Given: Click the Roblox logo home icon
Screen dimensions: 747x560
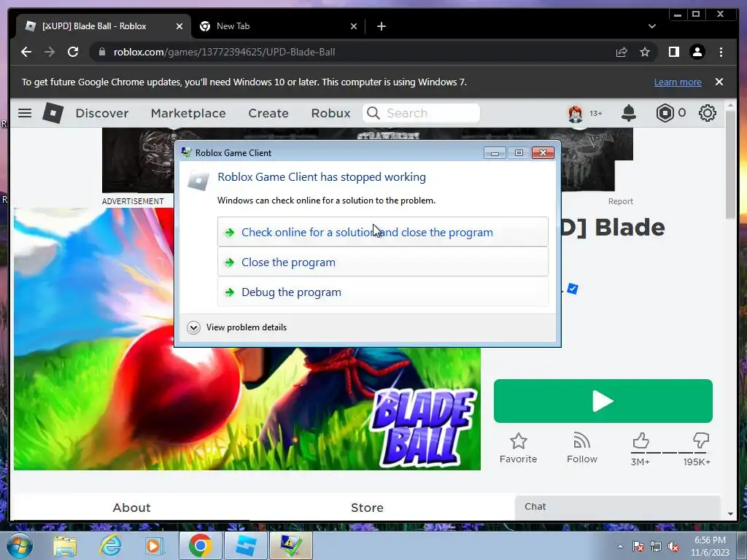Looking at the screenshot, I should 53,113.
